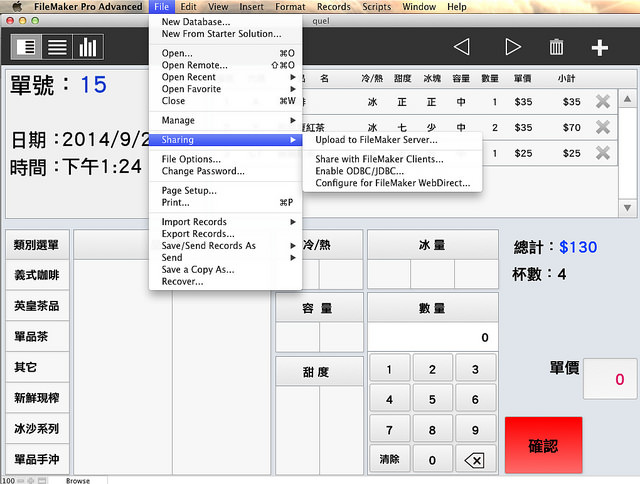Tap keypad digit 5
Screen dimensions: 640x484
[x=432, y=400]
